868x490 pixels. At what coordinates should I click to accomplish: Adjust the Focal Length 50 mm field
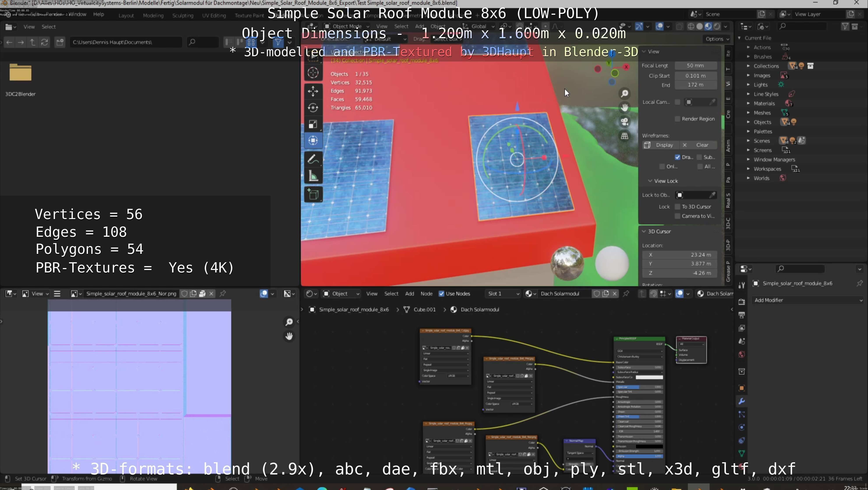tap(695, 66)
